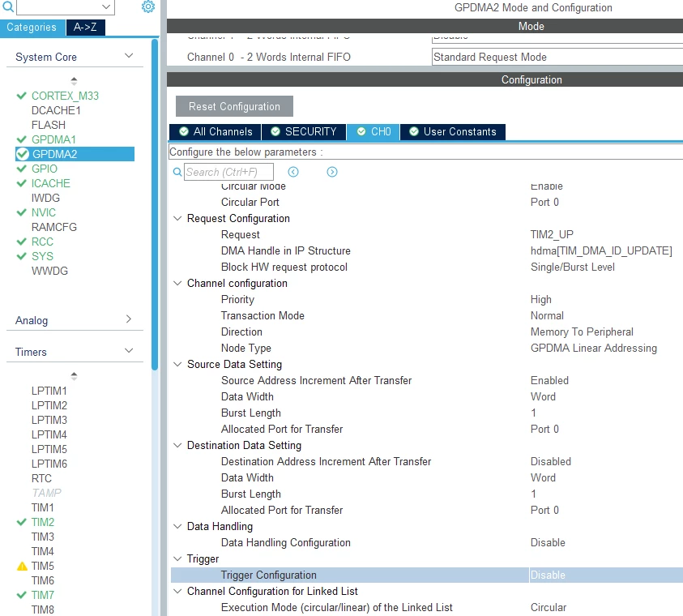The width and height of the screenshot is (683, 616).
Task: Select RCC in System Core
Action: point(42,242)
